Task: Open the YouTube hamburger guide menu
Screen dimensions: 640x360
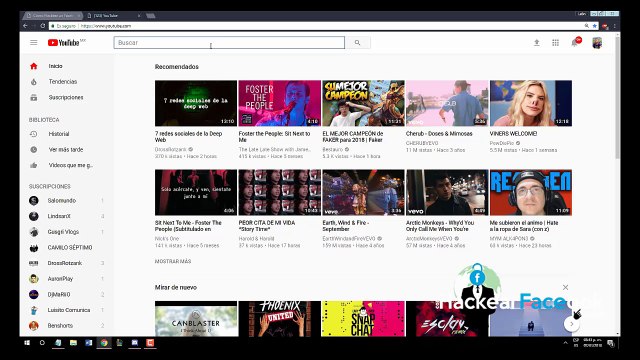Action: coord(33,42)
